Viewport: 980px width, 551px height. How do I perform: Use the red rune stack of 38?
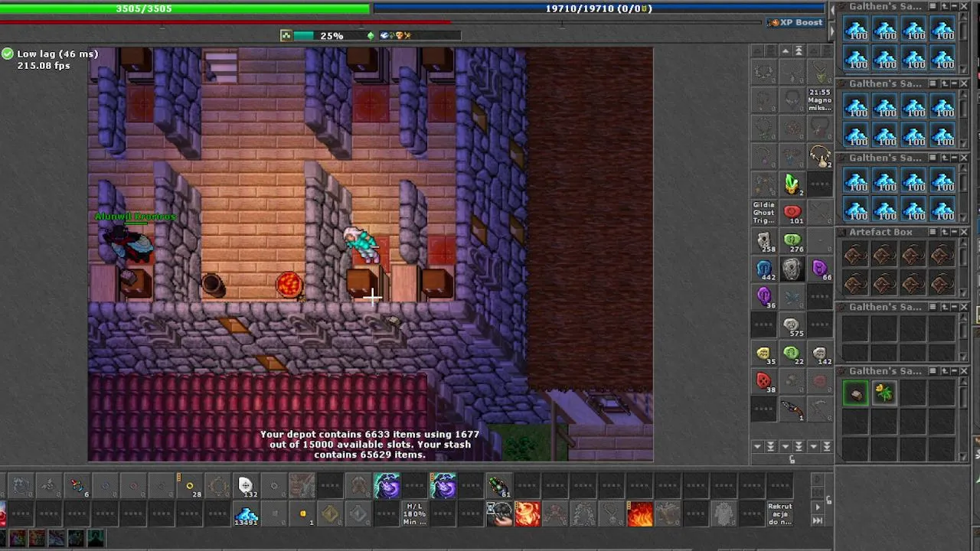click(764, 381)
